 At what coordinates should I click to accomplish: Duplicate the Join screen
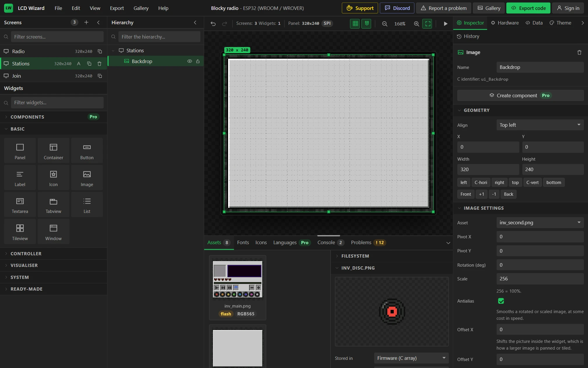click(x=100, y=76)
